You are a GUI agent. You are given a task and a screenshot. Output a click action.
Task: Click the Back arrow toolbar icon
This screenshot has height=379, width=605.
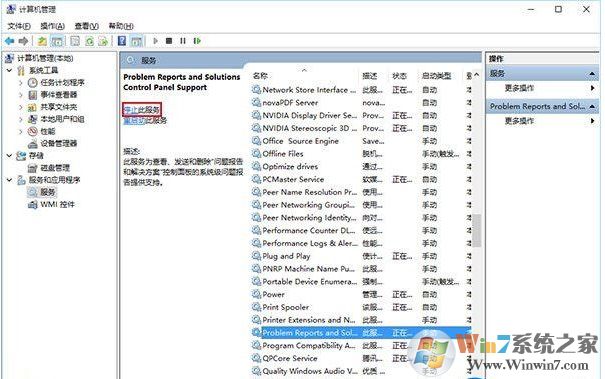(9, 41)
